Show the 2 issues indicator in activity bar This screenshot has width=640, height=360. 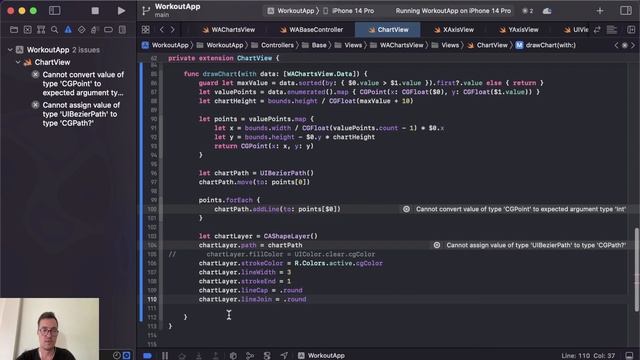click(x=527, y=11)
